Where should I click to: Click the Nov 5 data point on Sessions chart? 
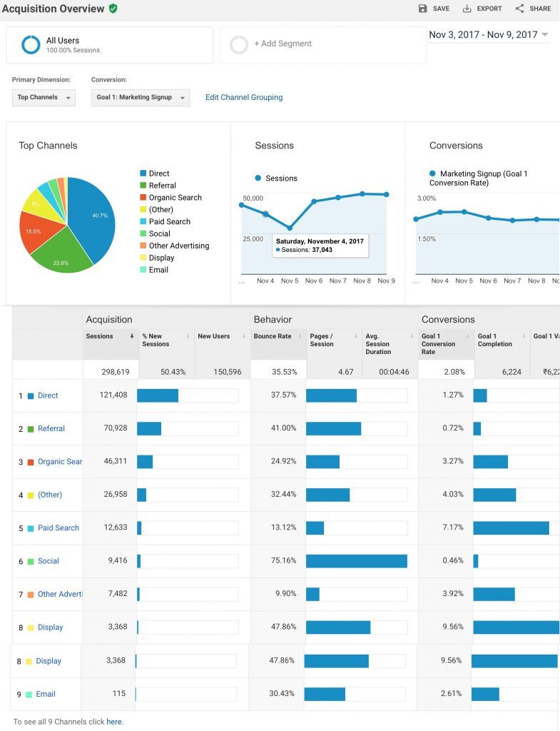coord(290,228)
